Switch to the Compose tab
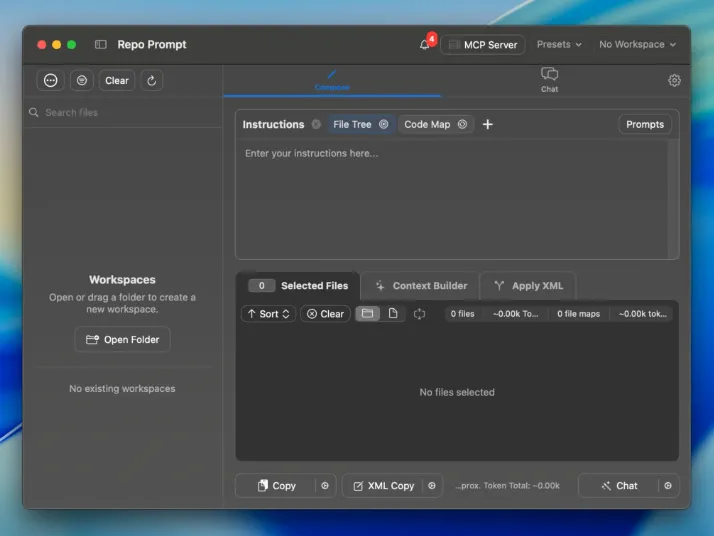This screenshot has height=536, width=714. (332, 81)
